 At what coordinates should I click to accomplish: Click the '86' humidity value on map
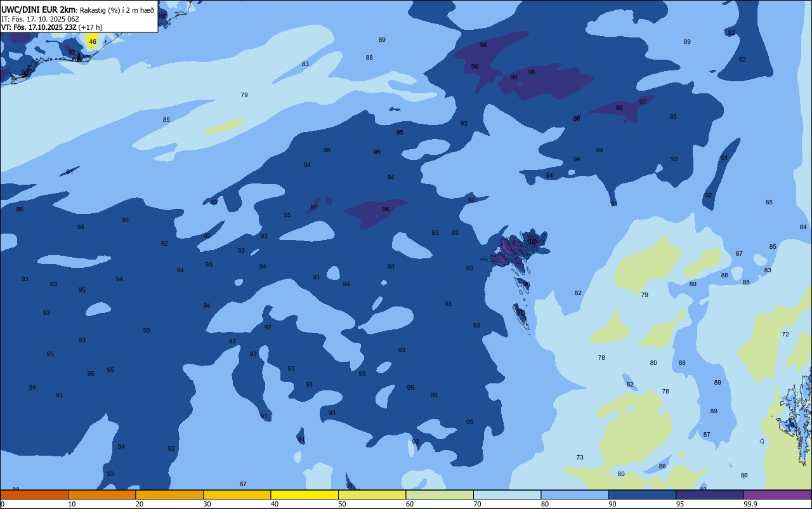pos(662,466)
